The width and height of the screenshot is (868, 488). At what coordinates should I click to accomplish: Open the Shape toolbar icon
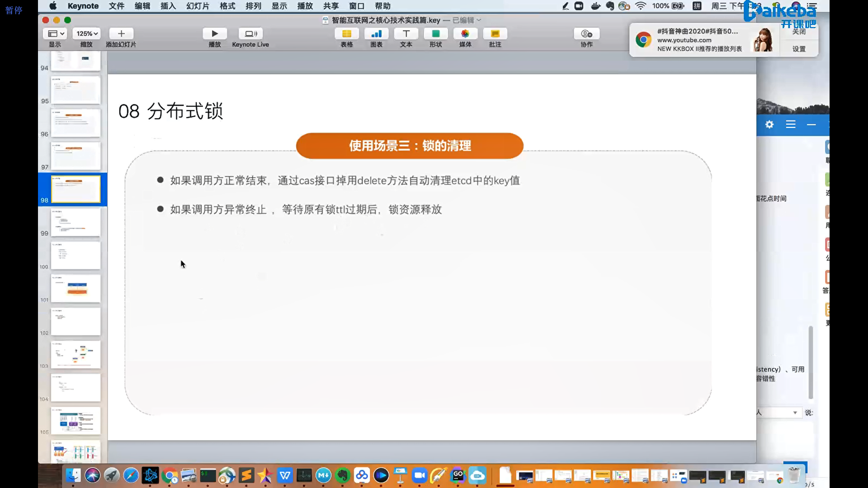435,34
